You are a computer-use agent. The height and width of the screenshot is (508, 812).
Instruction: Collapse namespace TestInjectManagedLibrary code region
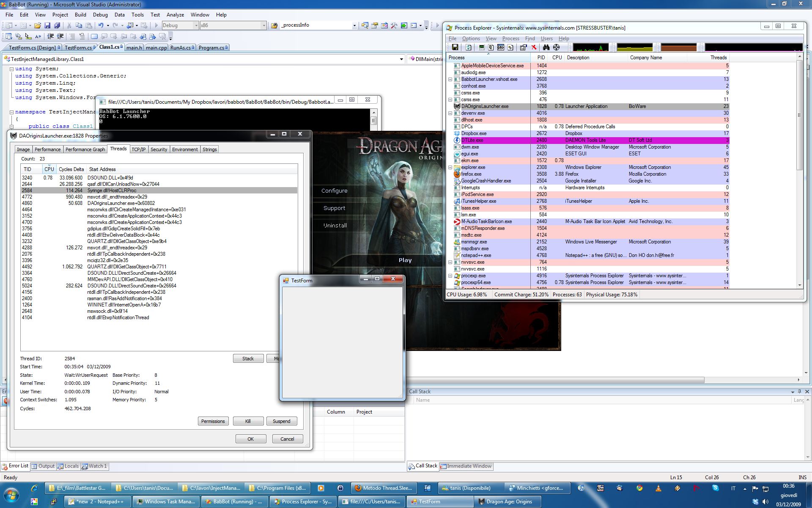tap(11, 112)
